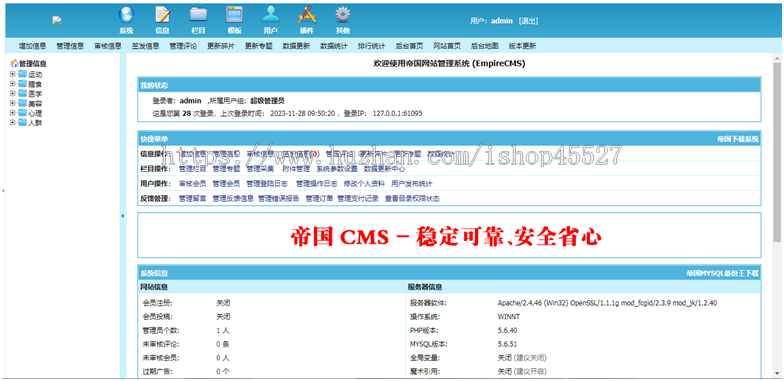Open the 插件 tools icon
Image resolution: width=784 pixels, height=381 pixels.
306,14
